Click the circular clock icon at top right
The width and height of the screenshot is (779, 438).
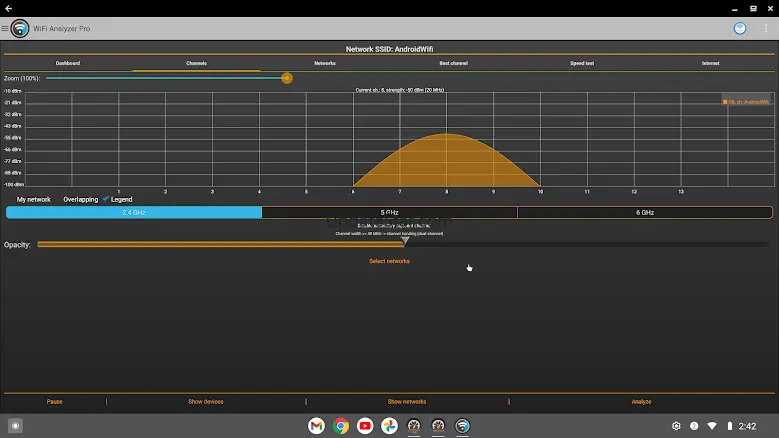click(739, 28)
